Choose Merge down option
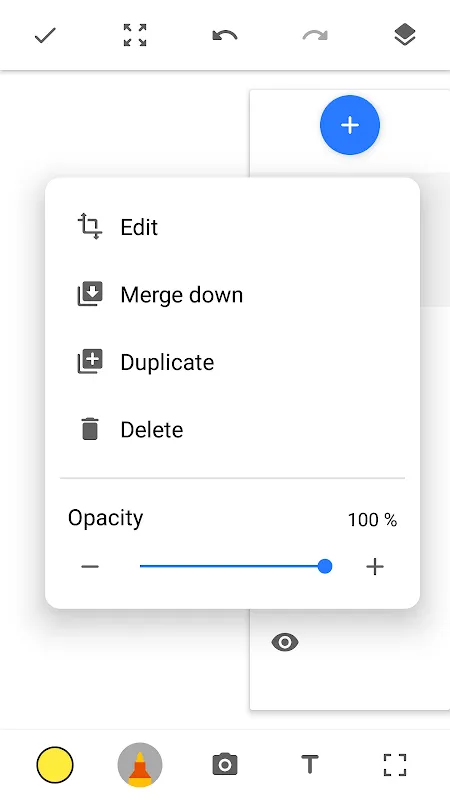The width and height of the screenshot is (450, 800). pos(232,295)
